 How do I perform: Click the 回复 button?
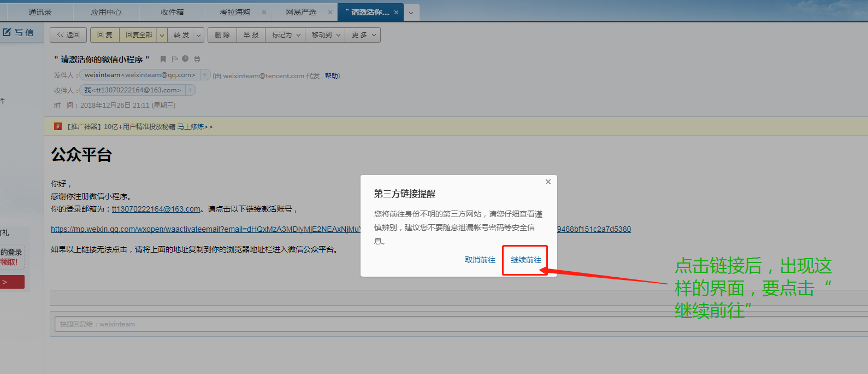(x=105, y=35)
